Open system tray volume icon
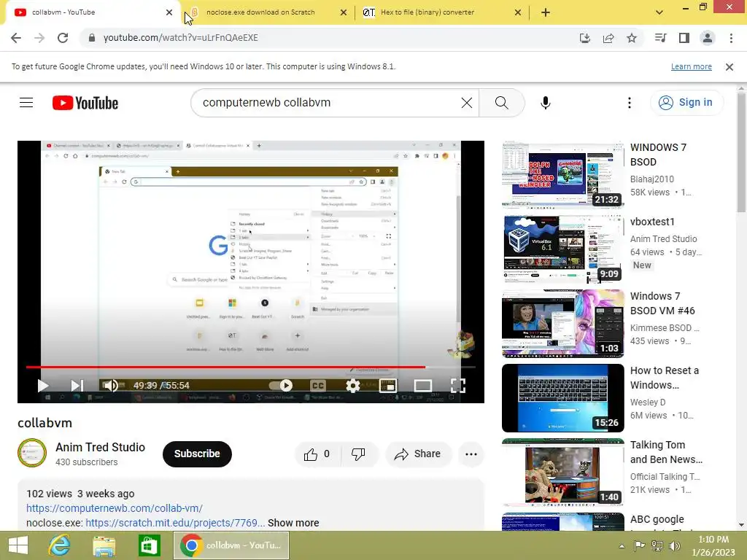Image resolution: width=747 pixels, height=560 pixels. tap(675, 545)
